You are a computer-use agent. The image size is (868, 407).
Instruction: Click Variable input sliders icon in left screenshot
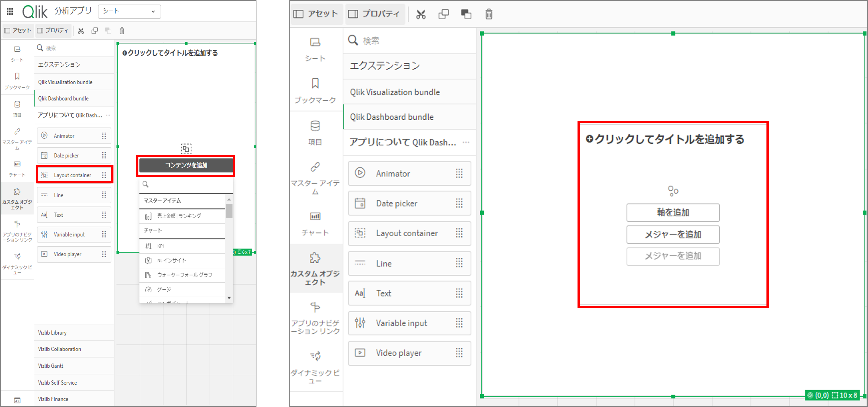44,234
